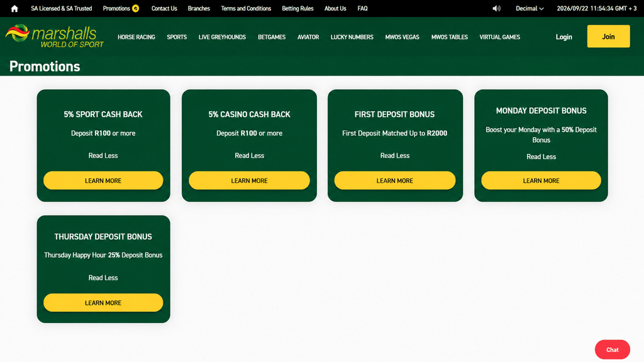The width and height of the screenshot is (644, 362).
Task: Learn more about 5% Casino Cash Back
Action: pos(249,180)
